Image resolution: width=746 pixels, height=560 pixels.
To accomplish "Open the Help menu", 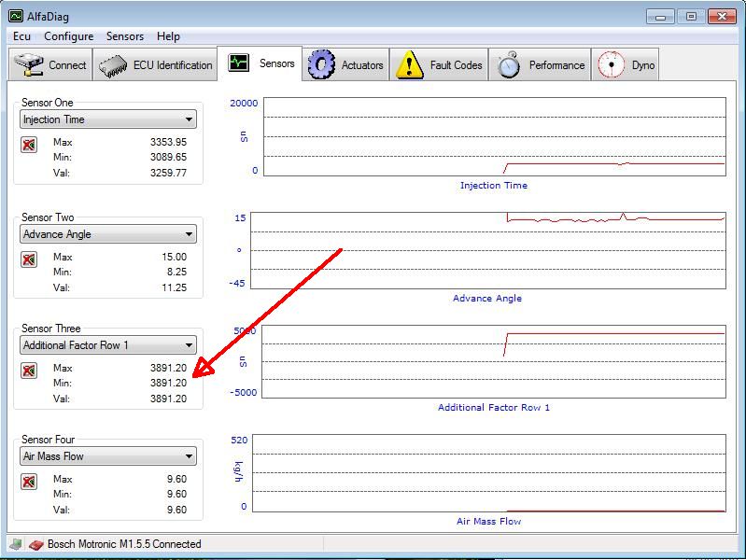I will (x=168, y=36).
